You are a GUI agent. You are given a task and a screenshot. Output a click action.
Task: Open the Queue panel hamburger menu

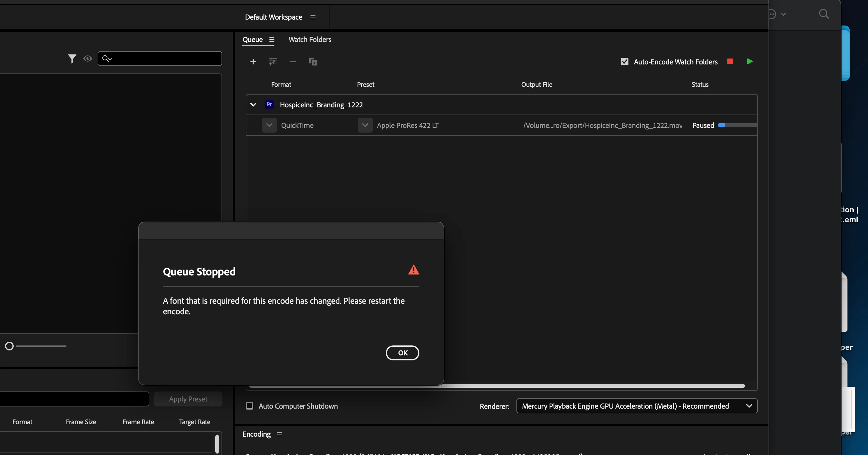(x=272, y=40)
